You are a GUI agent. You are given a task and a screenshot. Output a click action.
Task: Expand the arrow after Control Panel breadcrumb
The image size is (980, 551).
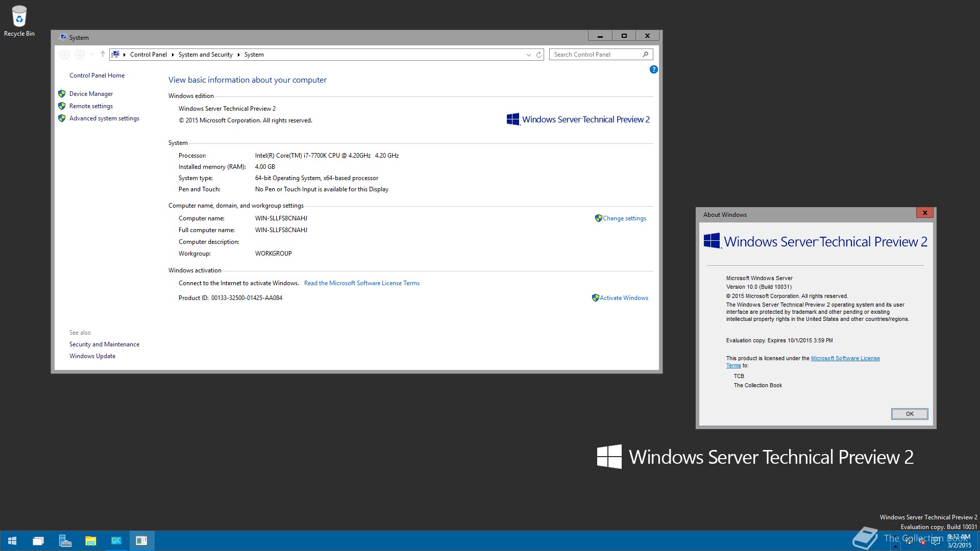pyautogui.click(x=173, y=55)
